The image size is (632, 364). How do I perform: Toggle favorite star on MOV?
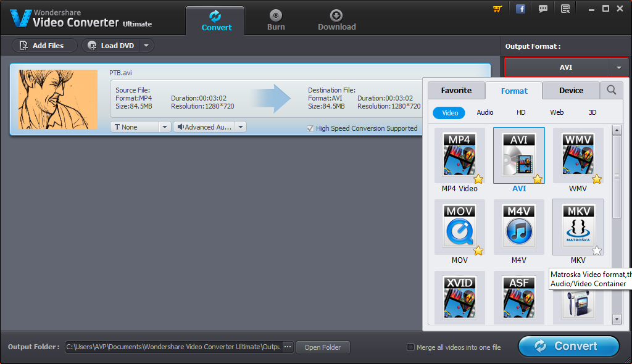(x=478, y=250)
